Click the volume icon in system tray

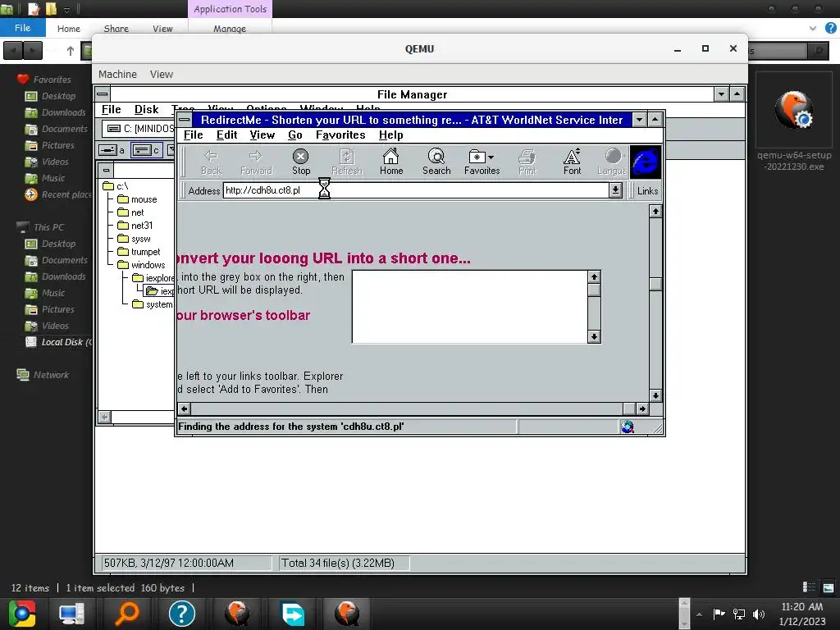[759, 614]
